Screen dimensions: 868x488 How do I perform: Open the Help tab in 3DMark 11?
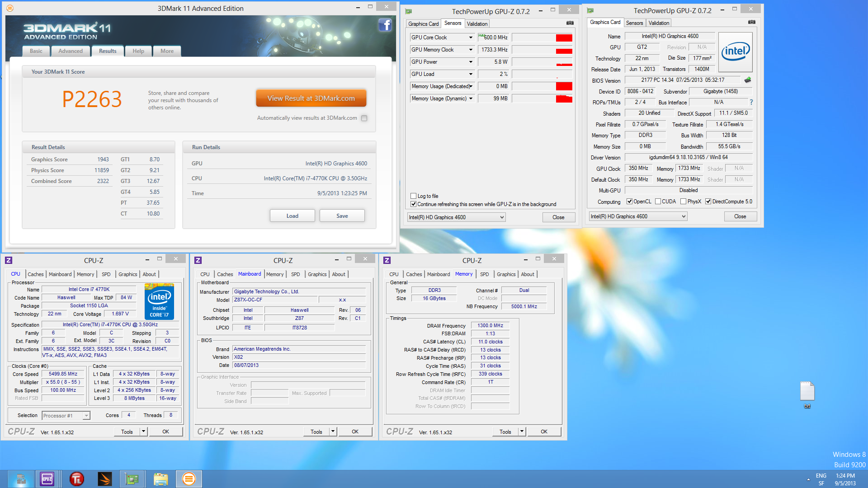(138, 51)
